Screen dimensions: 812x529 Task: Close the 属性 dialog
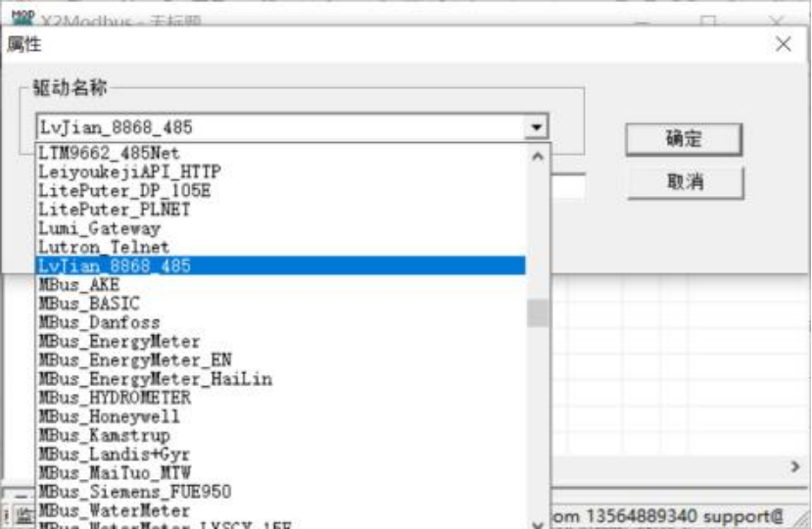click(x=783, y=44)
